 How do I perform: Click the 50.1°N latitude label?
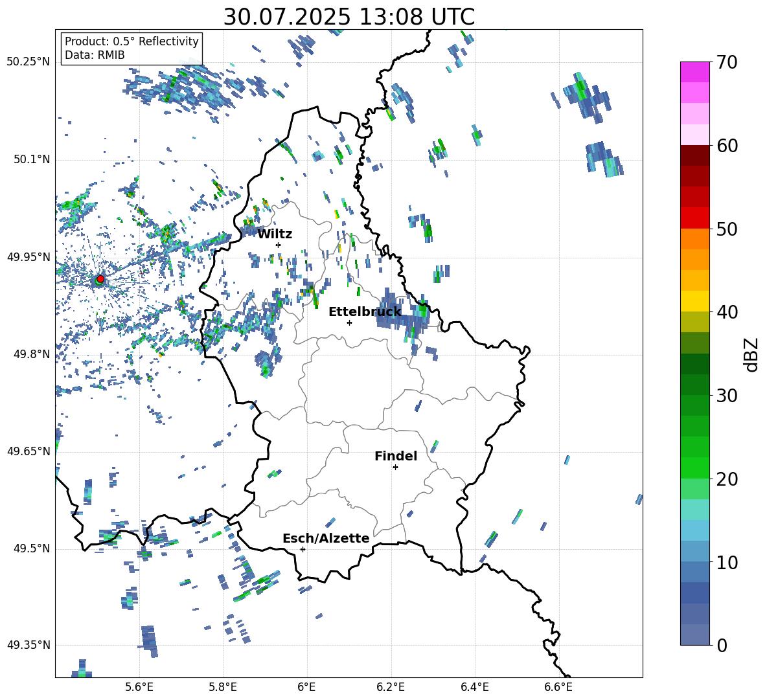point(31,159)
